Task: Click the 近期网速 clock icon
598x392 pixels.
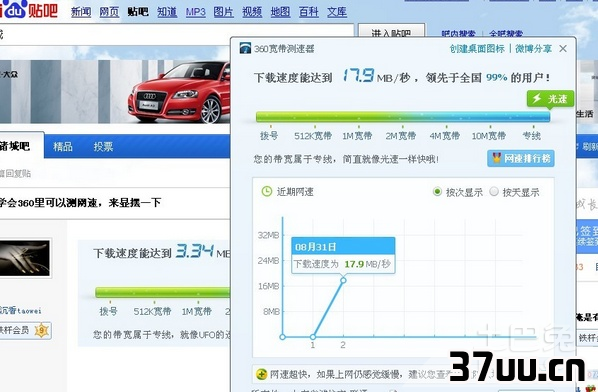Action: [267, 191]
